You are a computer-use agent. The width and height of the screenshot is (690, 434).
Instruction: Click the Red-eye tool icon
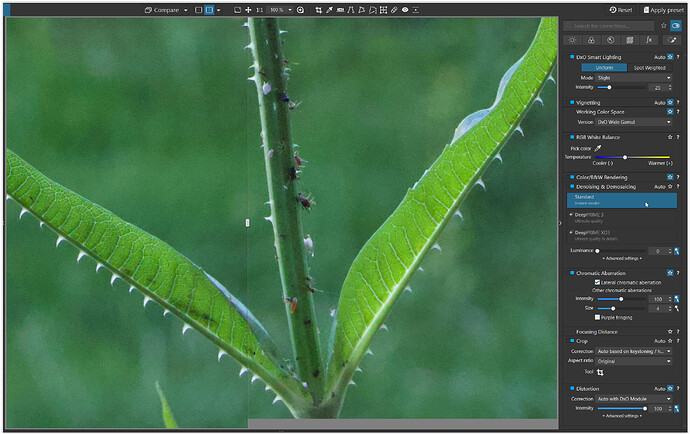click(x=405, y=10)
